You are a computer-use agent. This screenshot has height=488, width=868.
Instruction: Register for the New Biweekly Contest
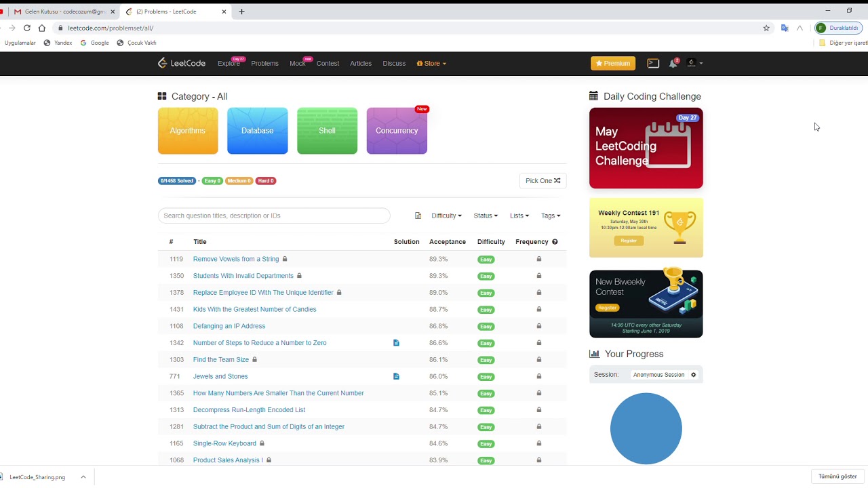(x=608, y=308)
